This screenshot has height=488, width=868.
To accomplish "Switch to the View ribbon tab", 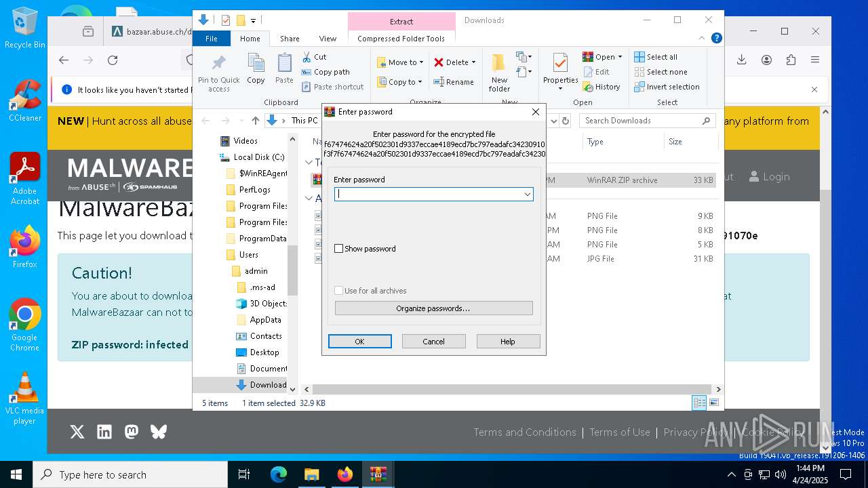I will (x=328, y=39).
